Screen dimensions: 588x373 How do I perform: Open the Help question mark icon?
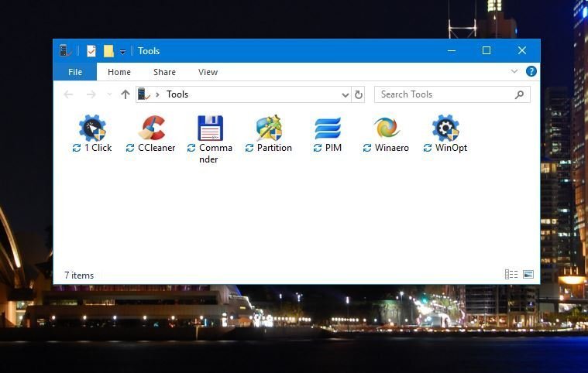531,71
